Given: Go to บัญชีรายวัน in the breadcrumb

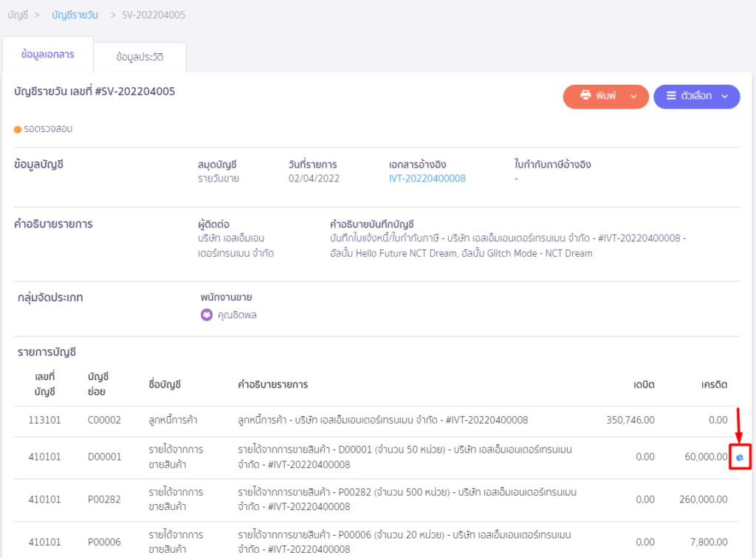Looking at the screenshot, I should [75, 15].
